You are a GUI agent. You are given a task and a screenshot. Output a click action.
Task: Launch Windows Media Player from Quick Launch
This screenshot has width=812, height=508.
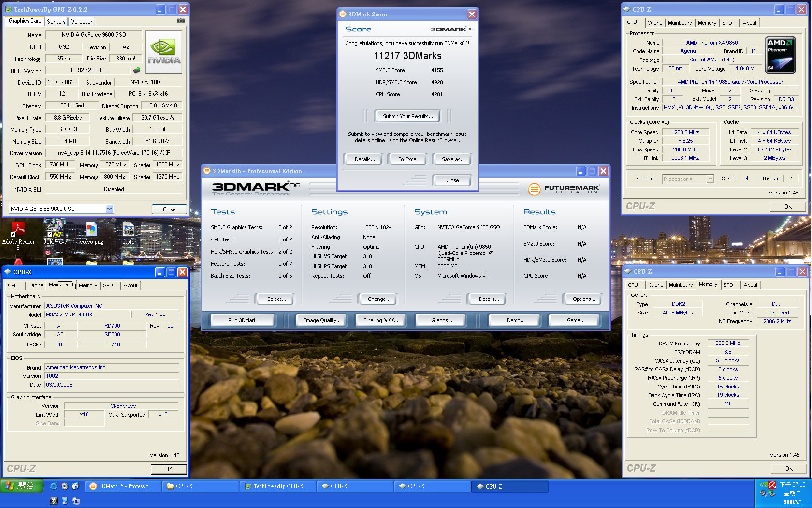pos(64,486)
